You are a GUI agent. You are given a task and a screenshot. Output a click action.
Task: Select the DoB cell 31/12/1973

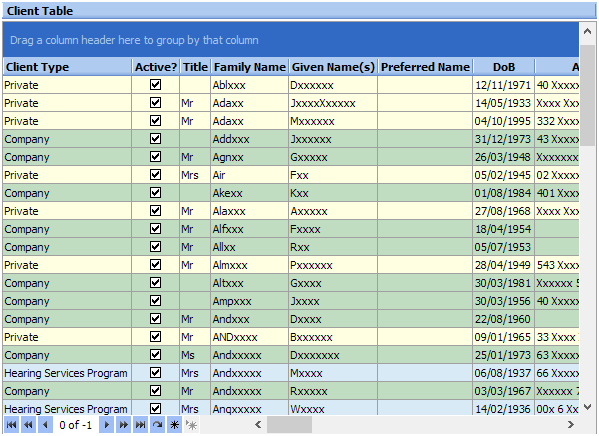503,139
